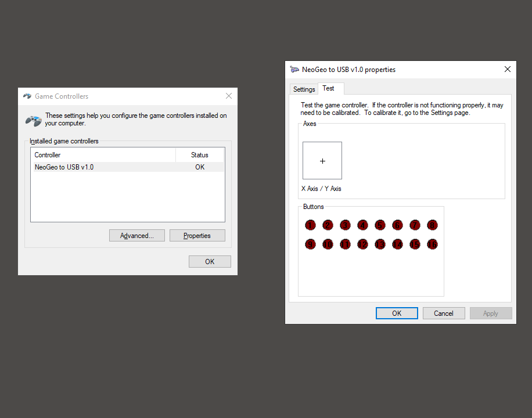Cancel the NeoGeo properties dialog
Screen dimensions: 532x418
444,313
